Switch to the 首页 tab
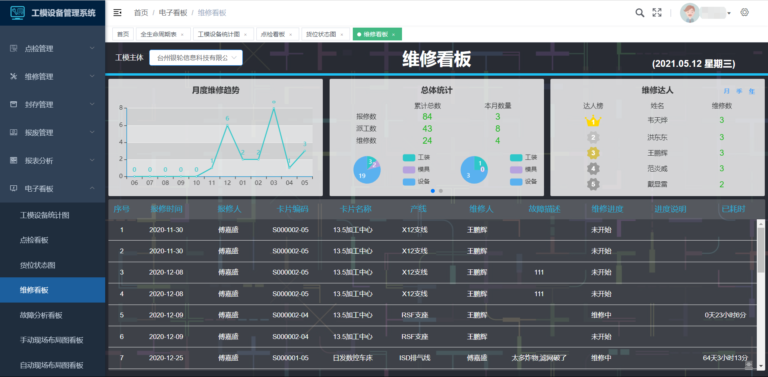Image resolution: width=768 pixels, height=377 pixels. [123, 34]
